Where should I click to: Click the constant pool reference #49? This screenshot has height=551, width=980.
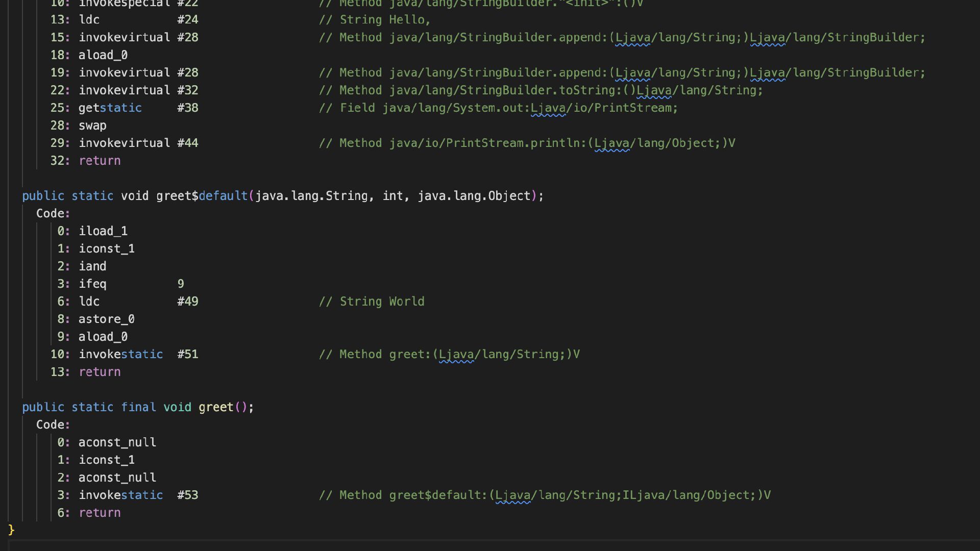pos(187,302)
